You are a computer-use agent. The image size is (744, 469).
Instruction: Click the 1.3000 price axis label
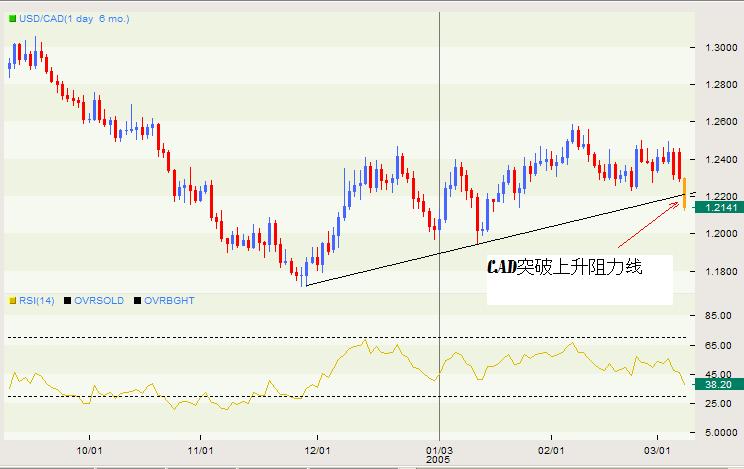tap(721, 47)
